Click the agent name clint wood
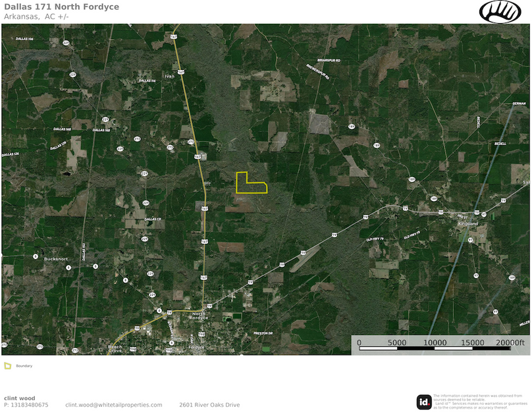 pos(20,397)
